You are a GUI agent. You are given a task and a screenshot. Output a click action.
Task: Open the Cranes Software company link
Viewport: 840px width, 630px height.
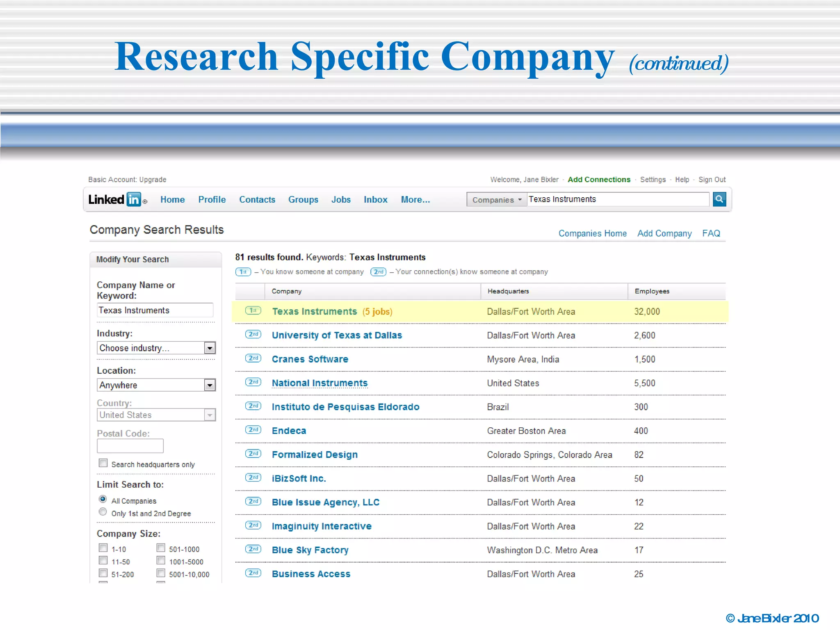click(310, 359)
